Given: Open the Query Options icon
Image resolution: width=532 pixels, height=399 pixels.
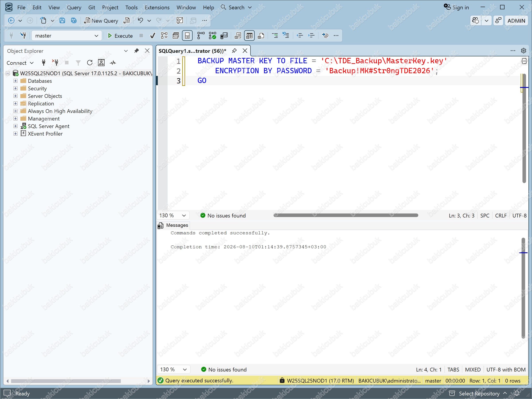Looking at the screenshot, I should point(176,36).
